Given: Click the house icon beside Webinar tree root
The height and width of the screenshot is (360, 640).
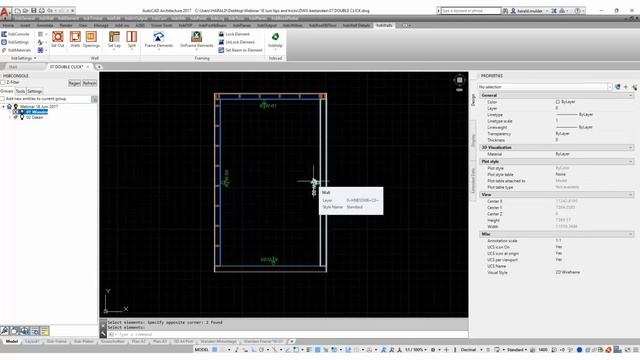Looking at the screenshot, I should click(9, 107).
